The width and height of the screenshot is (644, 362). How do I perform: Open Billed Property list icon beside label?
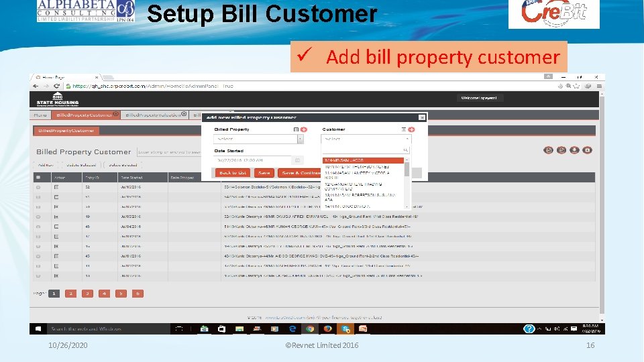(x=296, y=129)
